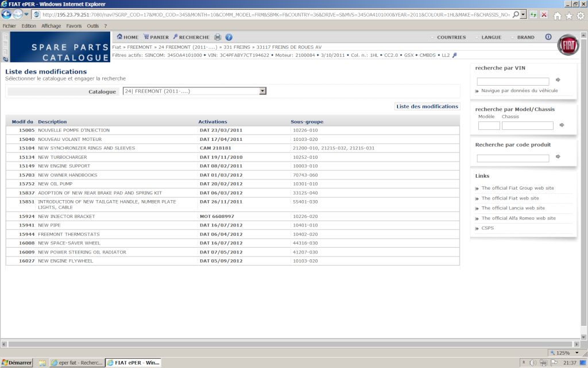Open help with question mark icon

point(229,37)
